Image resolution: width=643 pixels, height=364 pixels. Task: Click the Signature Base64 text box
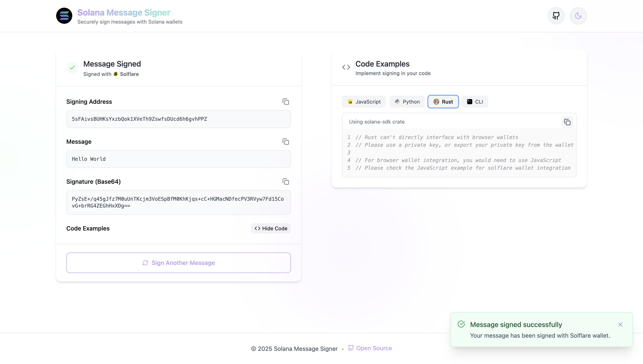[178, 202]
